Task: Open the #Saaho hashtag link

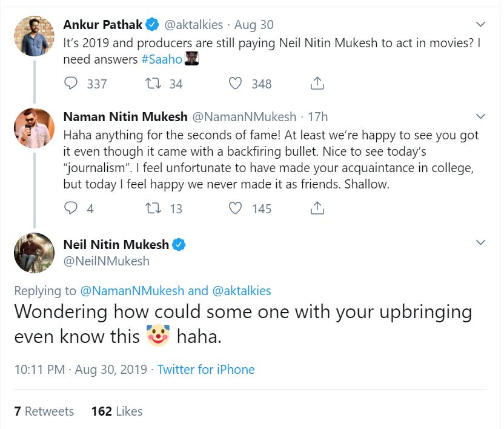Action: tap(162, 61)
